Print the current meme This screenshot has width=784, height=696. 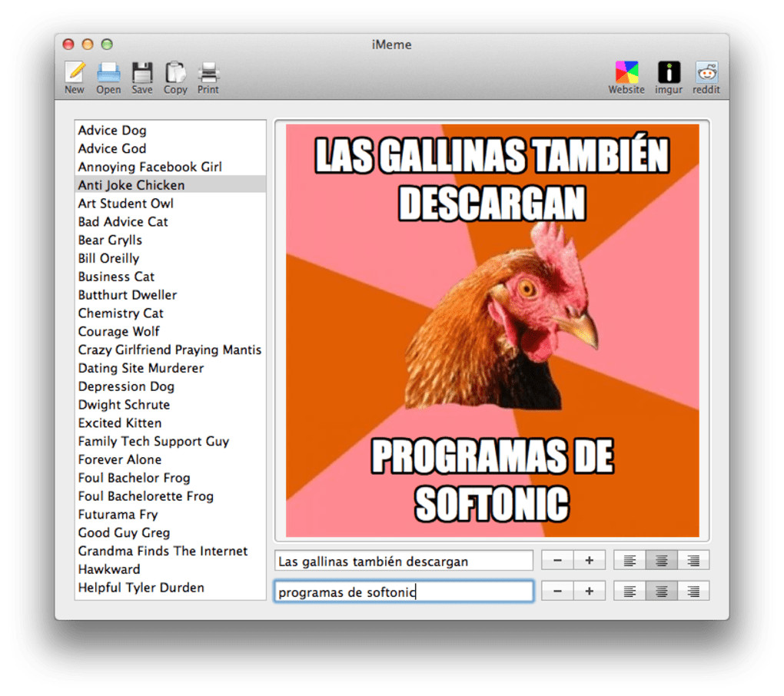[x=208, y=77]
